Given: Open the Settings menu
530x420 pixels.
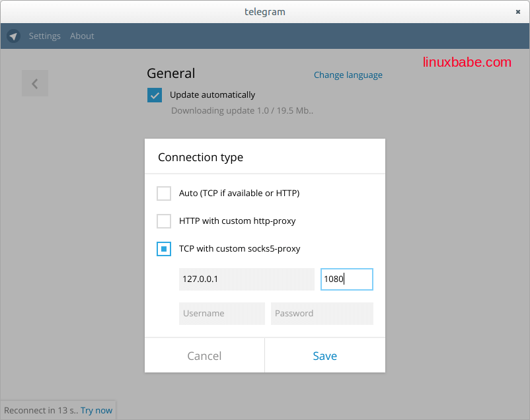Looking at the screenshot, I should coord(44,36).
